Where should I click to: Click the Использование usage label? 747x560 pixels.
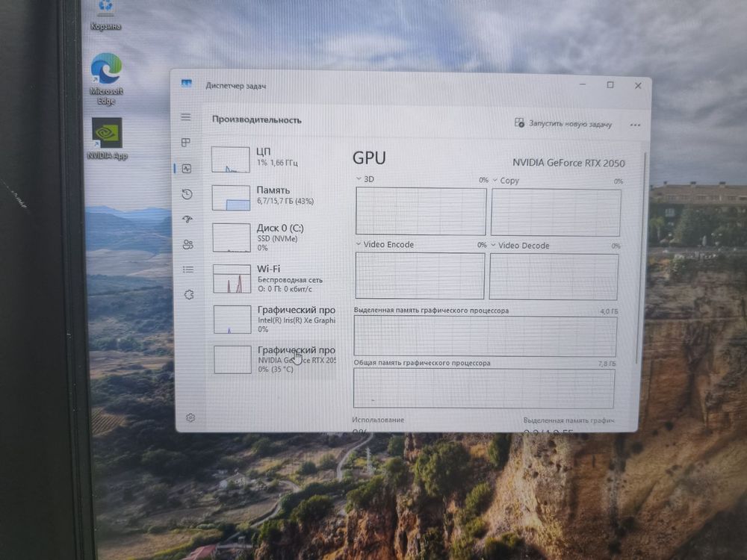pos(378,420)
